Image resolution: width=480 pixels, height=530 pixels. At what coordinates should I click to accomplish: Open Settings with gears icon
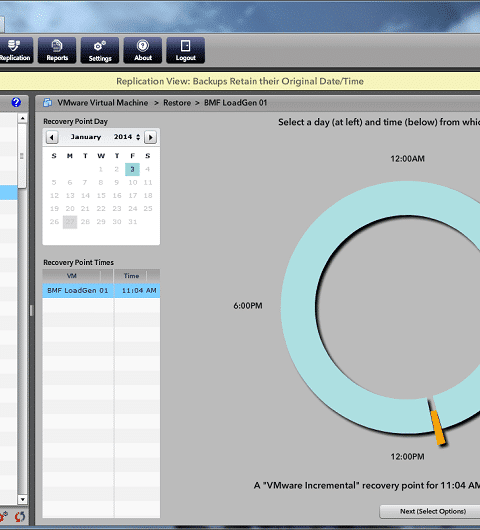tap(100, 50)
